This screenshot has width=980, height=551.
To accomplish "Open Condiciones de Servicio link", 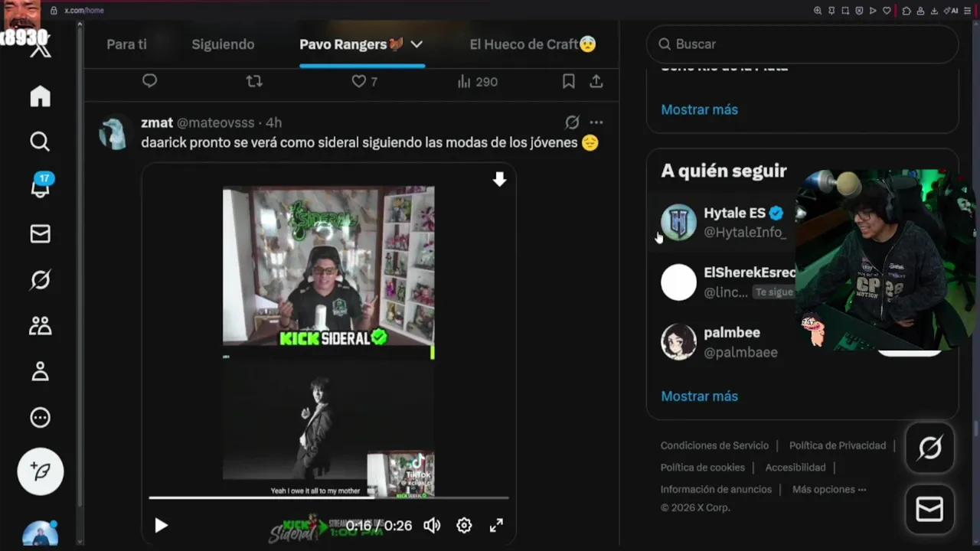I will 714,445.
